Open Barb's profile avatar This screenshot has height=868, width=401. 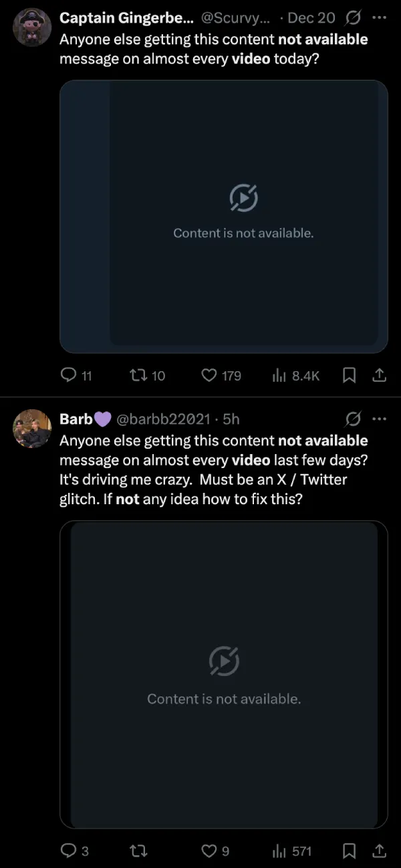coord(32,429)
